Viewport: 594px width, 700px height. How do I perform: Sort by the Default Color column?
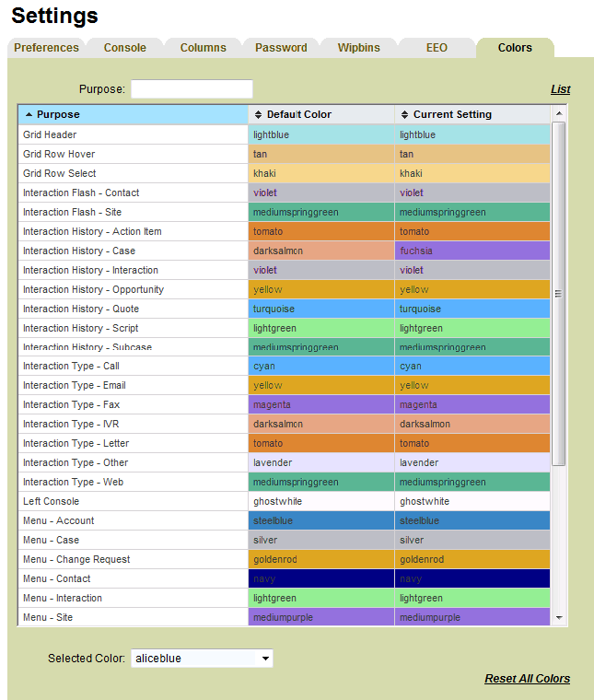click(x=321, y=115)
